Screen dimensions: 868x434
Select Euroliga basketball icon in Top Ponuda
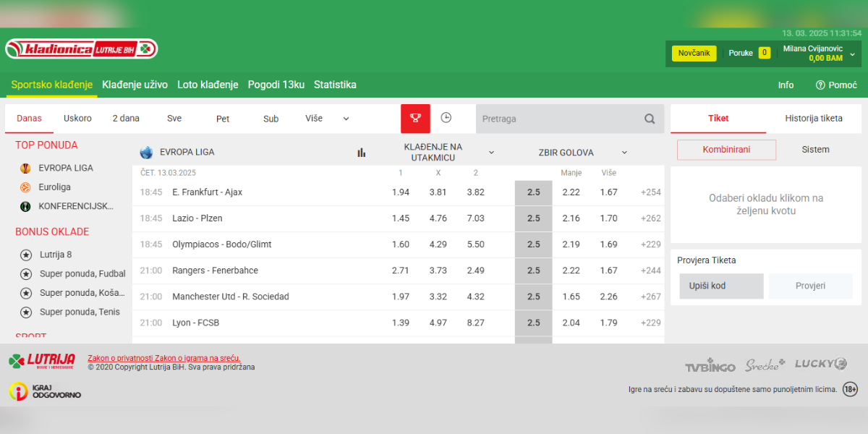point(25,187)
